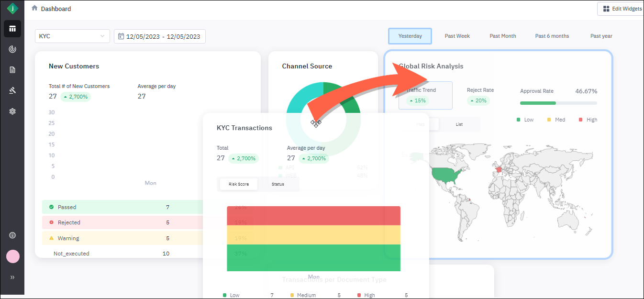Click the home icon beside Dashboard
The height and width of the screenshot is (299, 644).
point(34,8)
